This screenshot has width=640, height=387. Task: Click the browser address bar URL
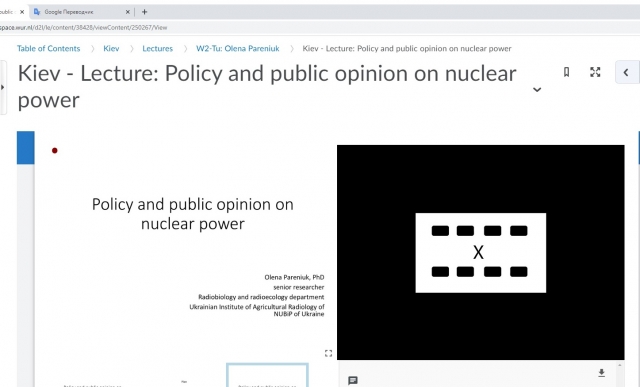click(x=84, y=27)
